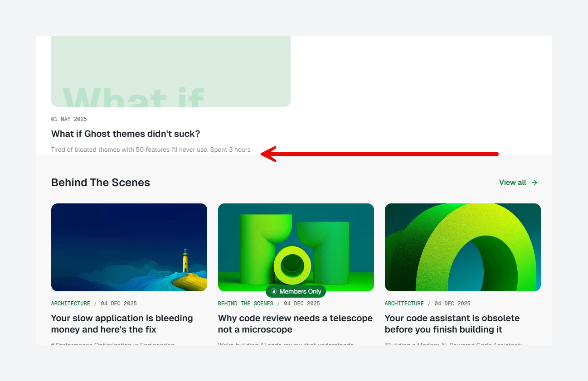Click the 'Tired of bloated themes' excerpt text
Image resolution: width=588 pixels, height=381 pixels.
pos(151,150)
